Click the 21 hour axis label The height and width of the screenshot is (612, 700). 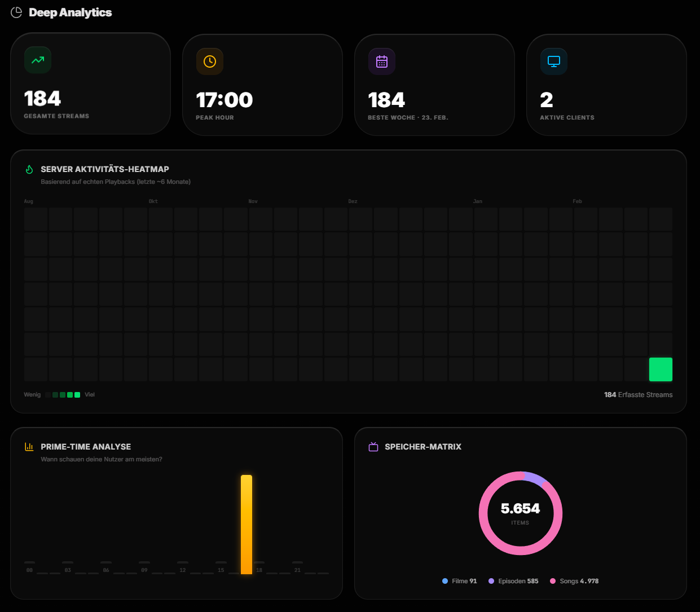pos(298,570)
